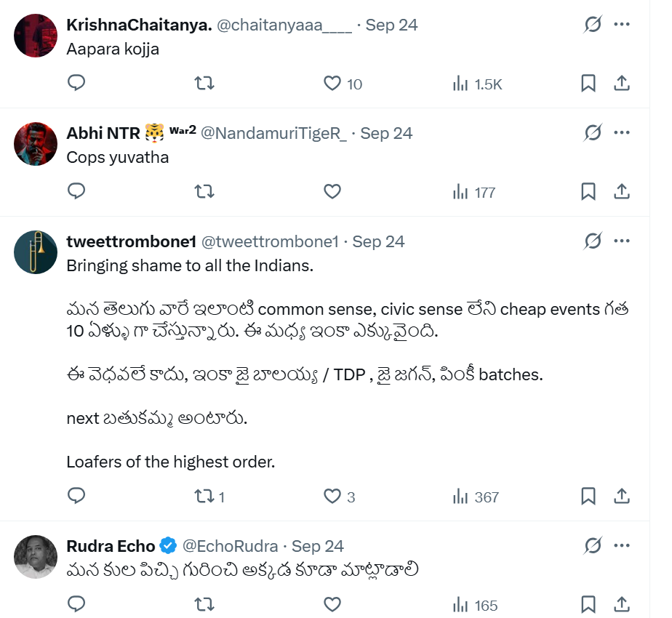Screen dimensions: 672x618
Task: Like KrishnaChaitanya's "Aapara kojja" tweet
Action: pyautogui.click(x=332, y=84)
